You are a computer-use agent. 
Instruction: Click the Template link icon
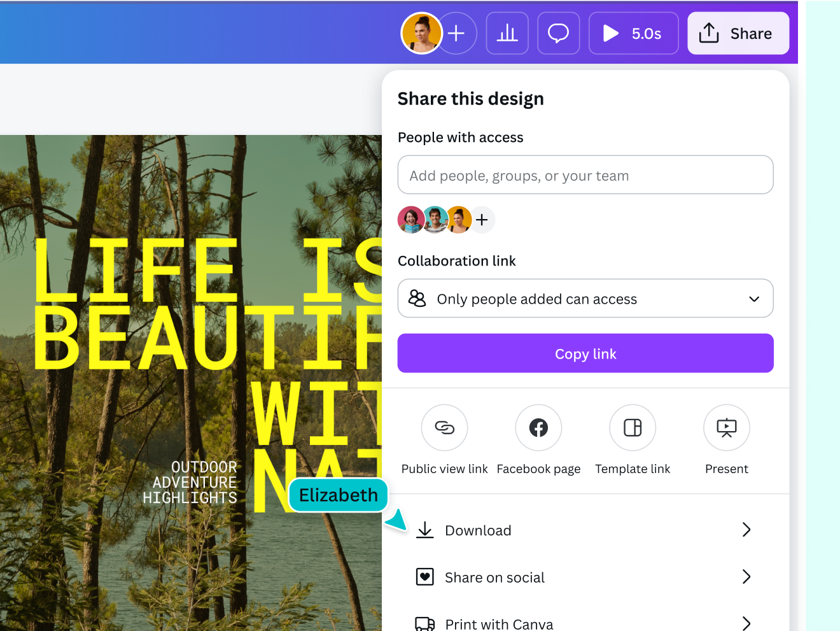pyautogui.click(x=633, y=428)
